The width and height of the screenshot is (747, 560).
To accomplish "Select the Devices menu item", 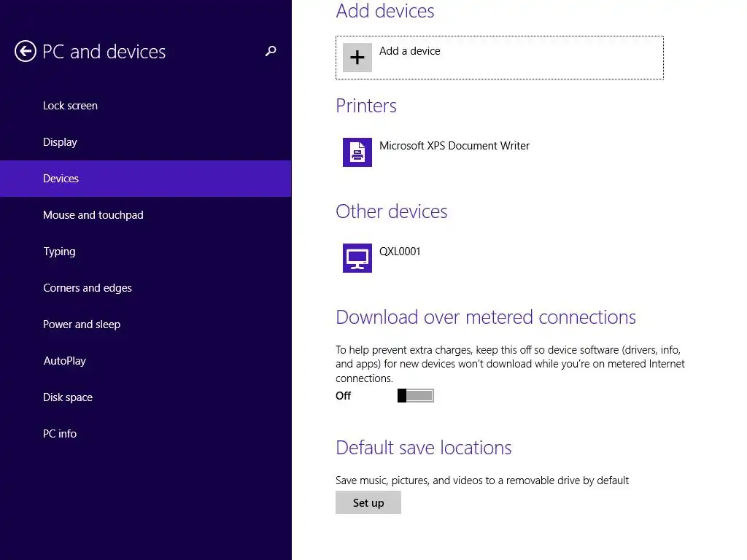I will point(61,179).
